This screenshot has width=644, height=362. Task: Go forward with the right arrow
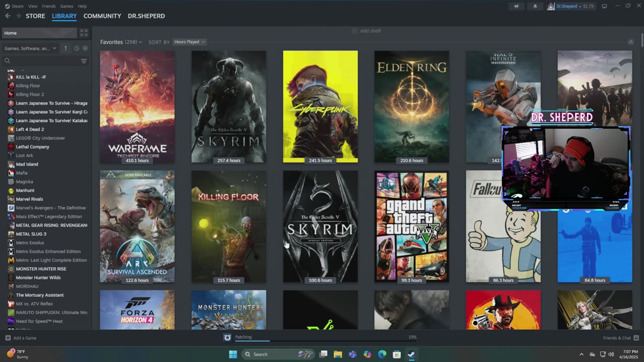pyautogui.click(x=19, y=16)
